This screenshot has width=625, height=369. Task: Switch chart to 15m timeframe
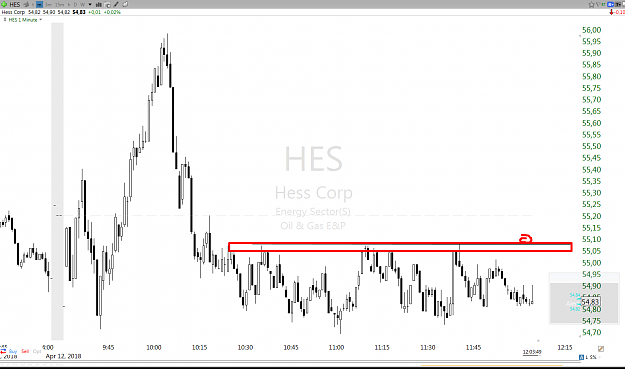pos(59,5)
